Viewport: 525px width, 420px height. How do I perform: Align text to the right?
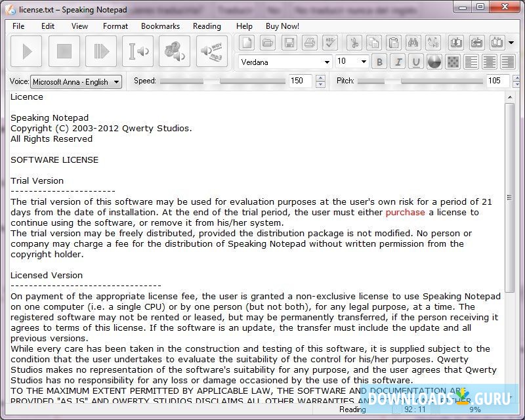pos(507,62)
